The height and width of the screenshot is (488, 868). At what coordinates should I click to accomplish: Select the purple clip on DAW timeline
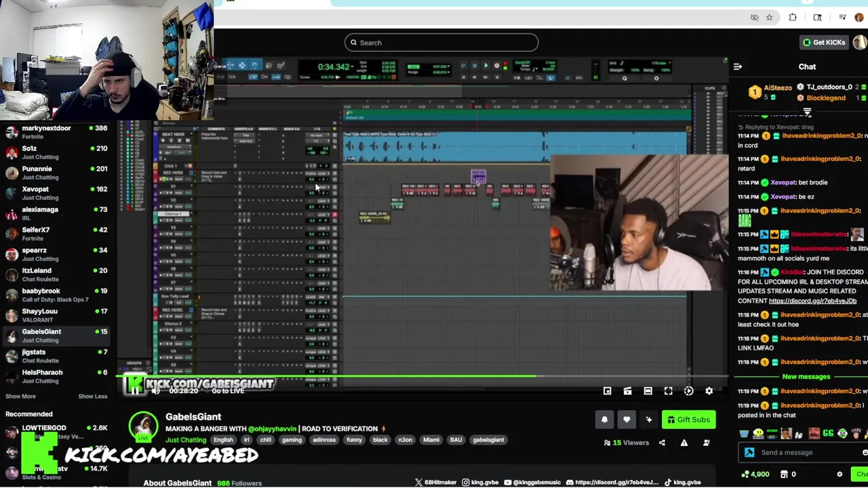478,178
